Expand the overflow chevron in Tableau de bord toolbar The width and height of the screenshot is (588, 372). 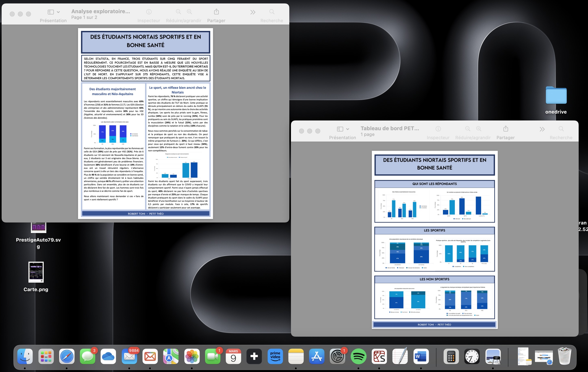[x=542, y=129]
